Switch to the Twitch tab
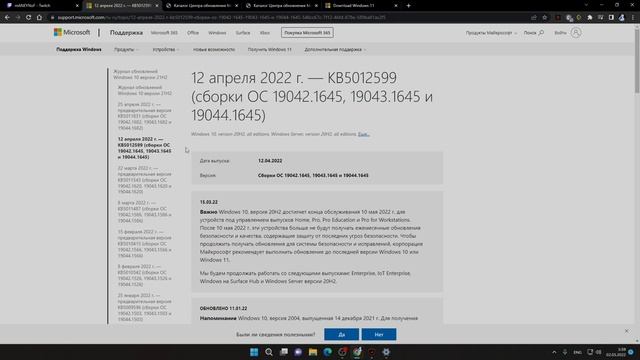 pos(41,6)
